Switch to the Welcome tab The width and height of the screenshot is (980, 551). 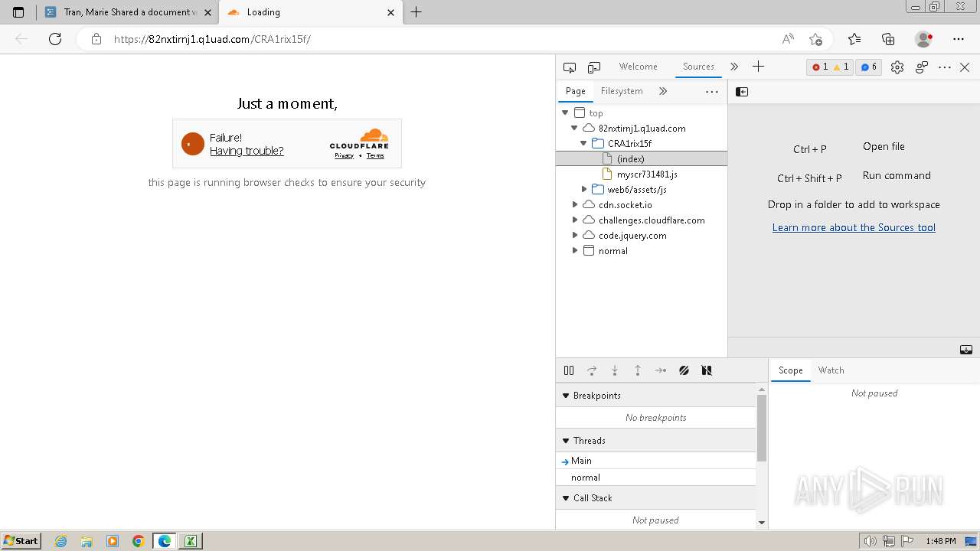(638, 67)
